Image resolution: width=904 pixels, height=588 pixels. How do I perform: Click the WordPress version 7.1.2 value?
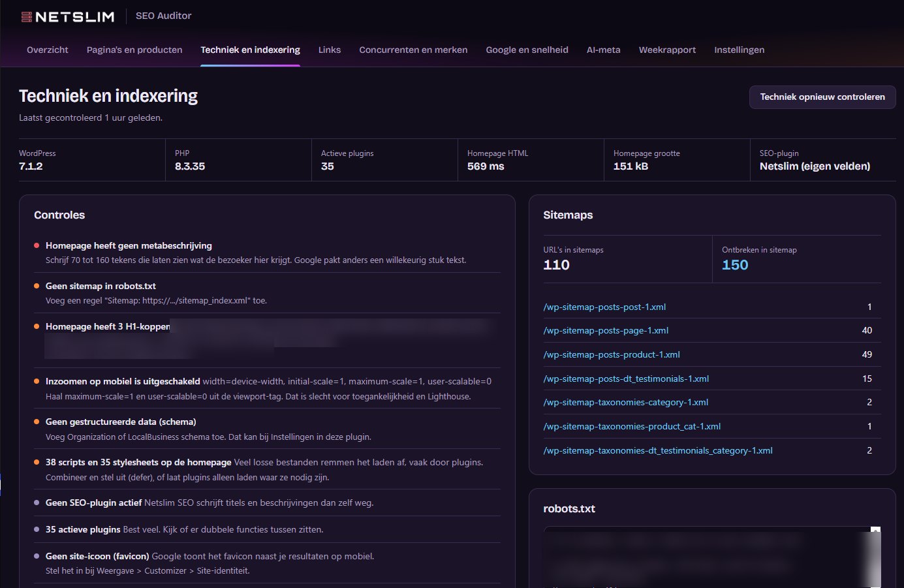click(x=31, y=166)
